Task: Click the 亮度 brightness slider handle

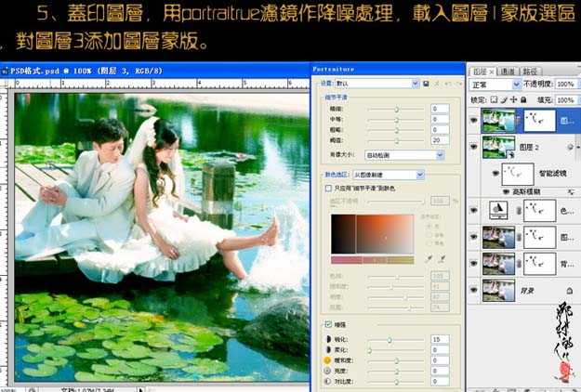Action: pyautogui.click(x=396, y=371)
